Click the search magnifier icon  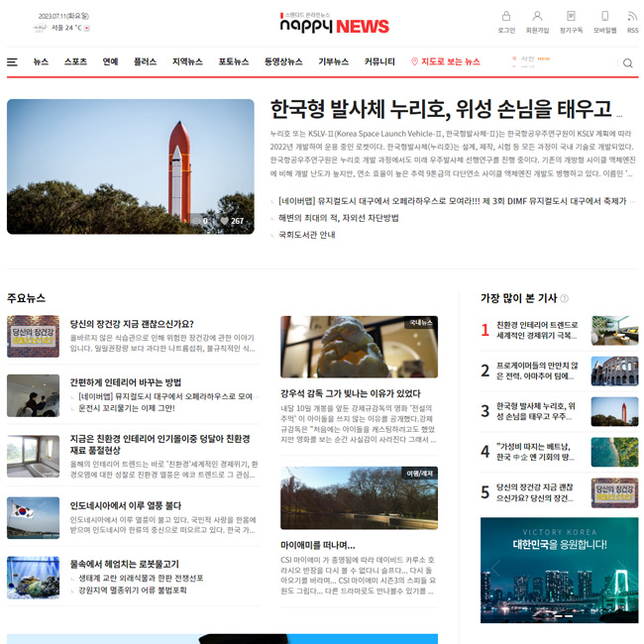627,62
